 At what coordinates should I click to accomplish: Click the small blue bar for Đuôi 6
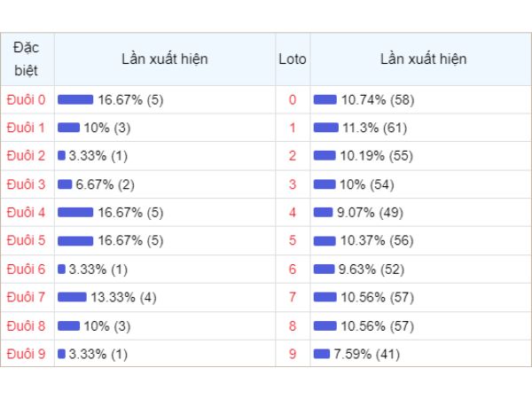[61, 269]
